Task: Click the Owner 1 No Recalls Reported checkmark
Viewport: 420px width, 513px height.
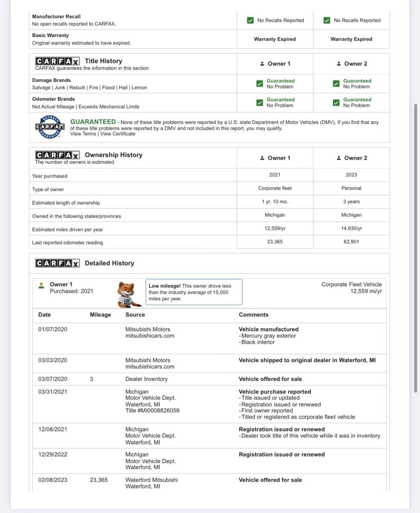Action: [250, 21]
